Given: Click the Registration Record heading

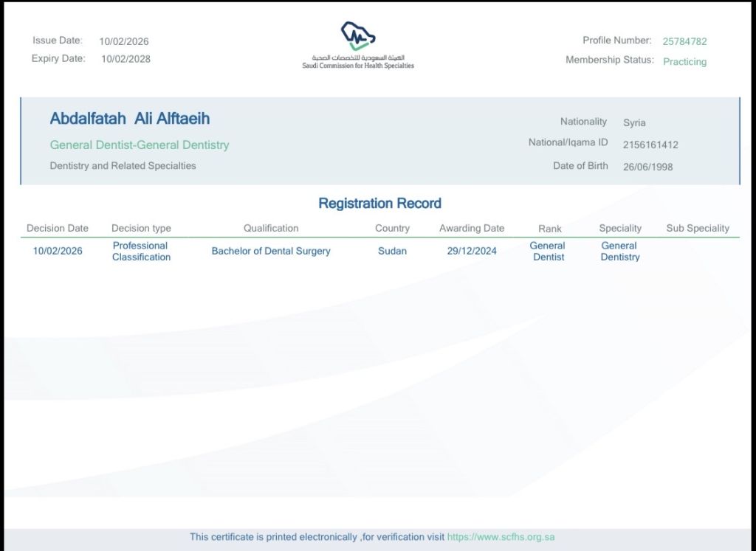Looking at the screenshot, I should click(x=379, y=204).
